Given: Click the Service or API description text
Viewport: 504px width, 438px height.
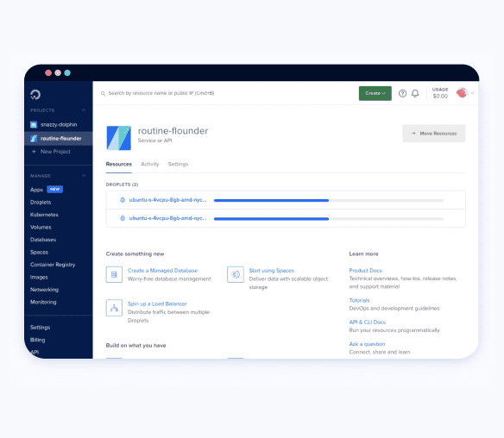Looking at the screenshot, I should coord(155,141).
